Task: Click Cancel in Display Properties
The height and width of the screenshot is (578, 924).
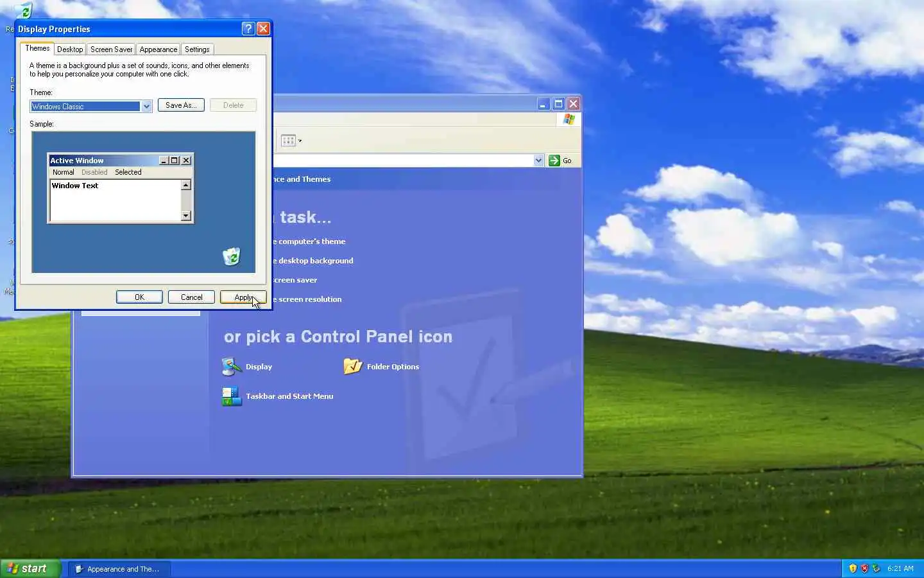Action: (x=191, y=297)
